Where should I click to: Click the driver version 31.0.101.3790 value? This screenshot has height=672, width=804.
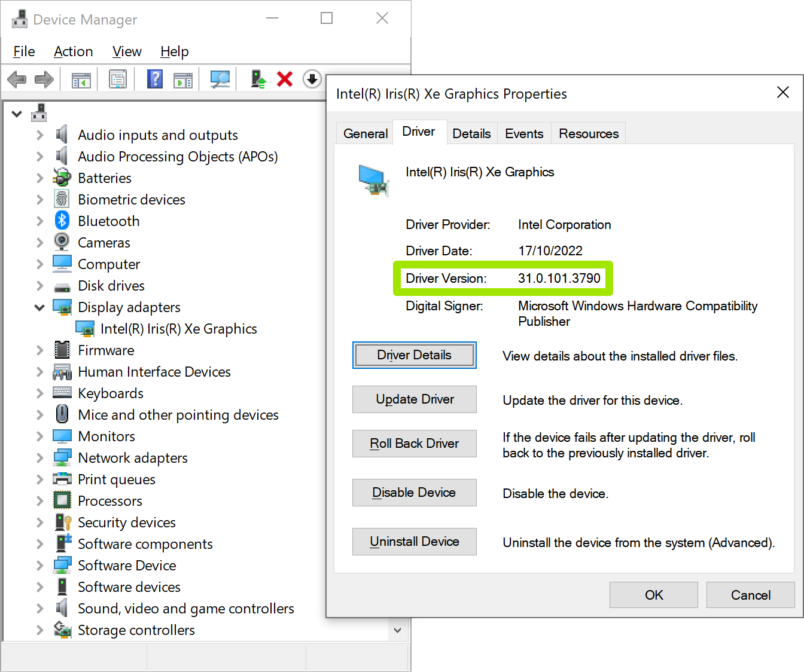coord(559,278)
